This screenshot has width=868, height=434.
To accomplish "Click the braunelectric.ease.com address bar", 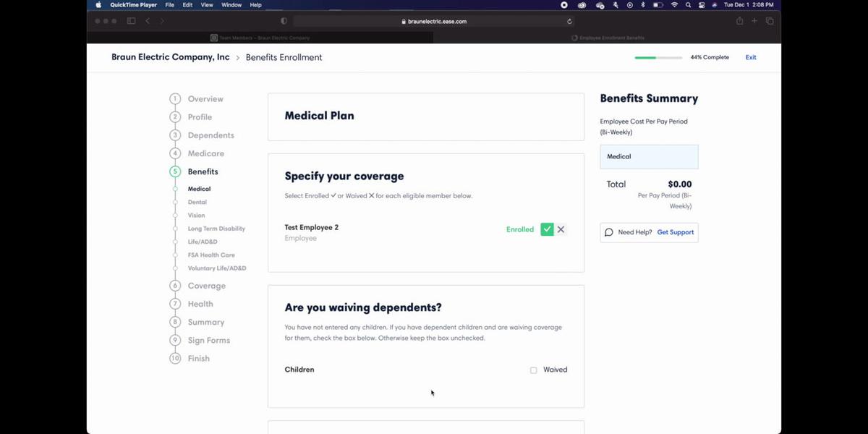I will pyautogui.click(x=434, y=22).
